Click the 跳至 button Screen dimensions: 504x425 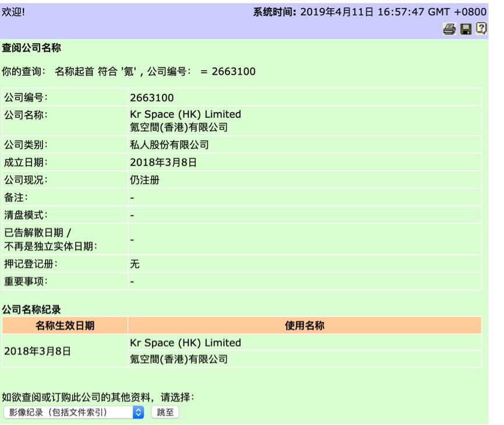(x=165, y=412)
